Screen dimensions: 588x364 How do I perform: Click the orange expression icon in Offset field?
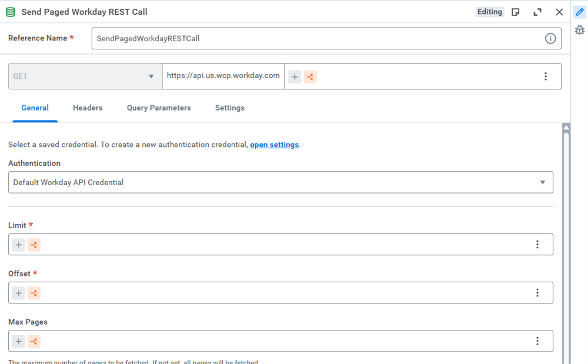coord(34,293)
